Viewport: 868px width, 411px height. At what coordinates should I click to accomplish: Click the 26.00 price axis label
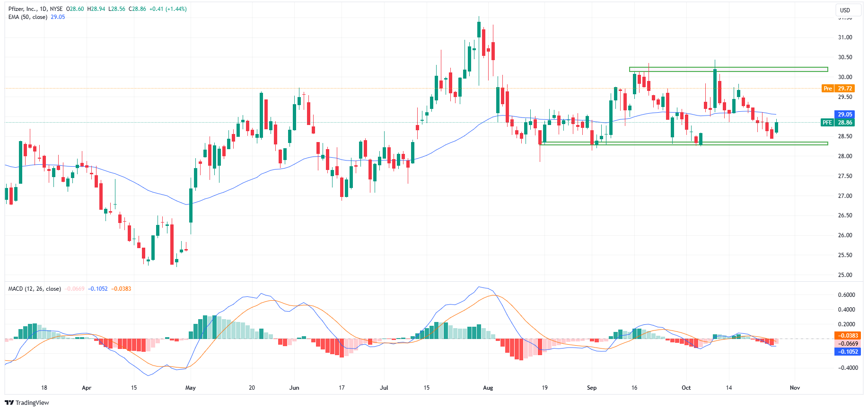pyautogui.click(x=845, y=235)
